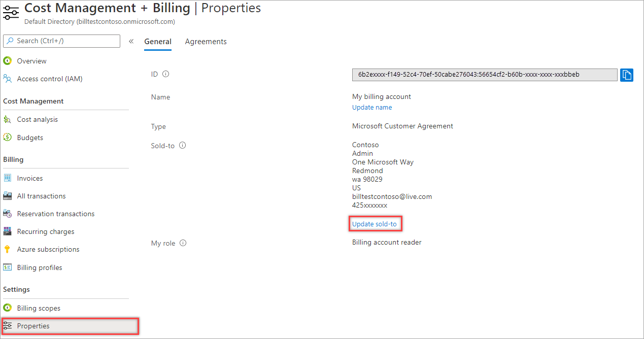
Task: Open the Invoices page
Action: [x=30, y=178]
